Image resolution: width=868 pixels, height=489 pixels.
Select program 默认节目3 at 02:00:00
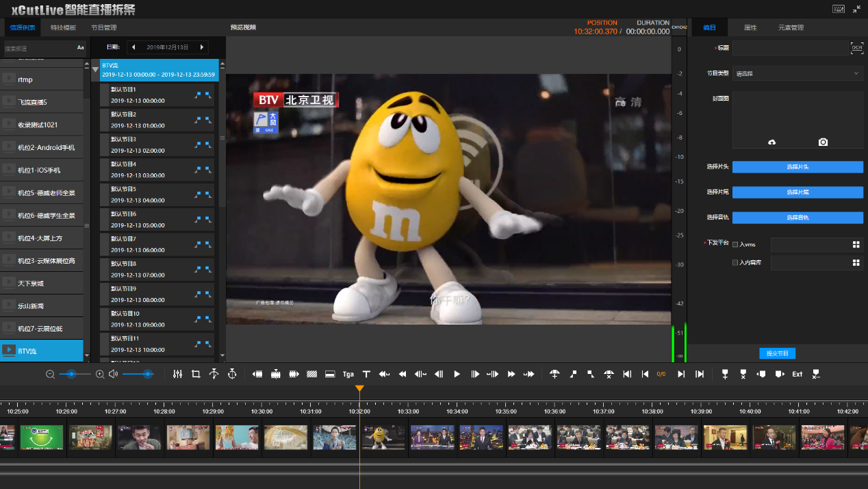(x=157, y=145)
